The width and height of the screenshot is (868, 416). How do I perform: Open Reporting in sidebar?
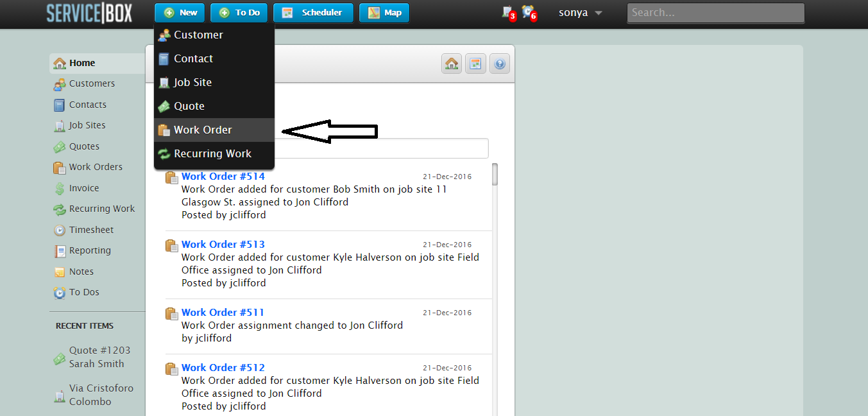pyautogui.click(x=90, y=250)
